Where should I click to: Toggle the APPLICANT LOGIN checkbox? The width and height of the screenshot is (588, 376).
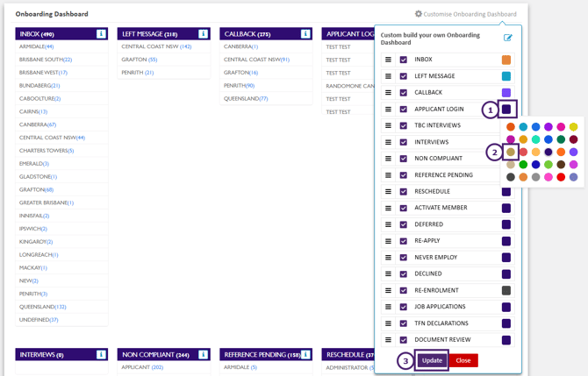[404, 109]
